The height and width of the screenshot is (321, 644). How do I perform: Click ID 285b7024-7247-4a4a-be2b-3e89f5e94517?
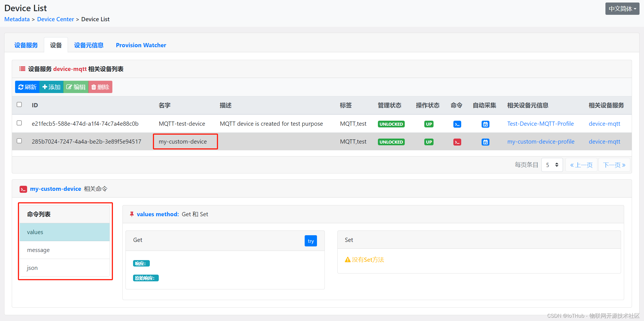tap(87, 142)
